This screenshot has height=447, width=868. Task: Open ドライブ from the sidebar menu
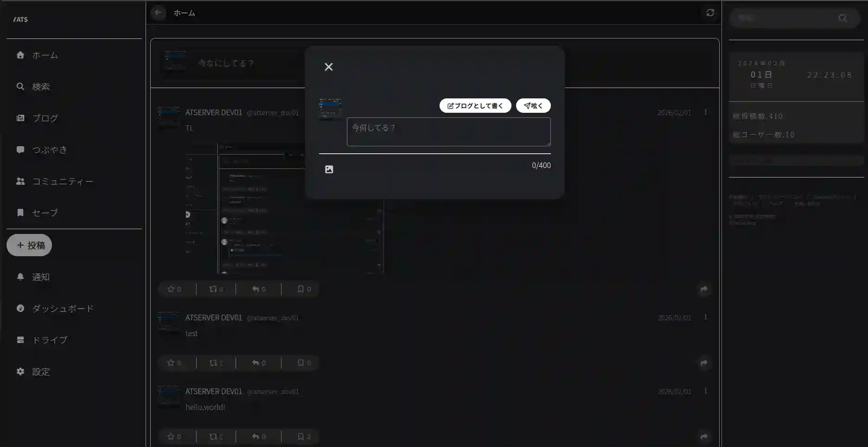(x=20, y=340)
